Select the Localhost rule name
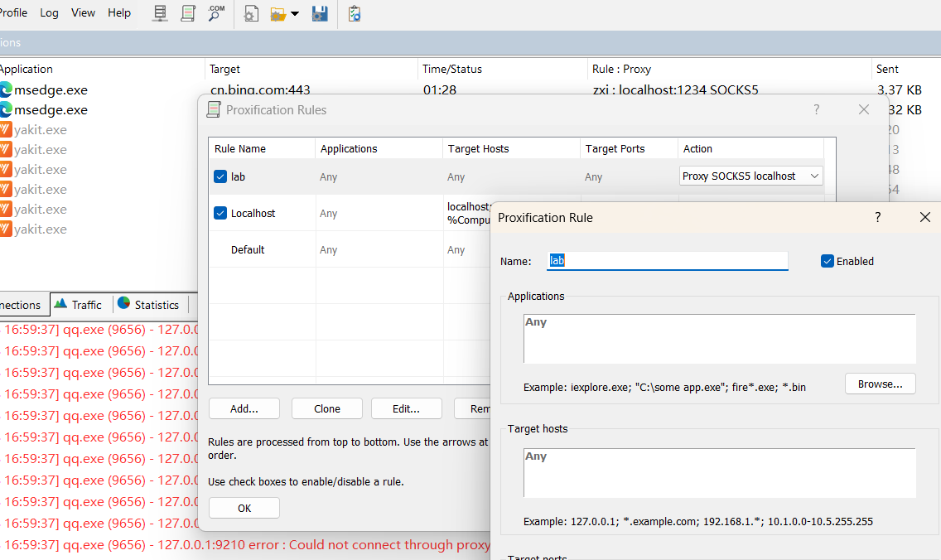 tap(253, 213)
